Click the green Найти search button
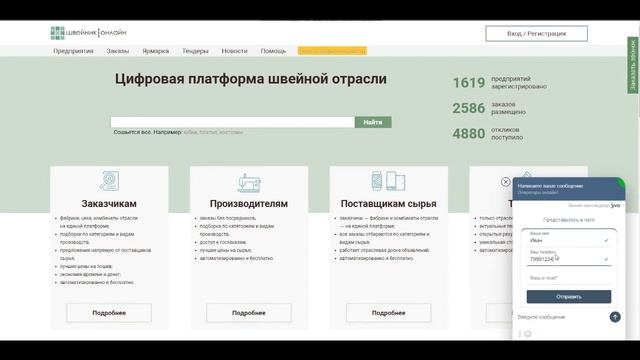 click(x=373, y=122)
